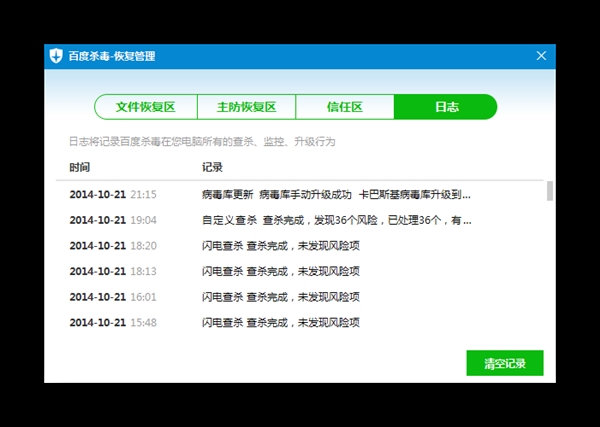Select the 21:15 病毒库更新 log entry

click(300, 195)
